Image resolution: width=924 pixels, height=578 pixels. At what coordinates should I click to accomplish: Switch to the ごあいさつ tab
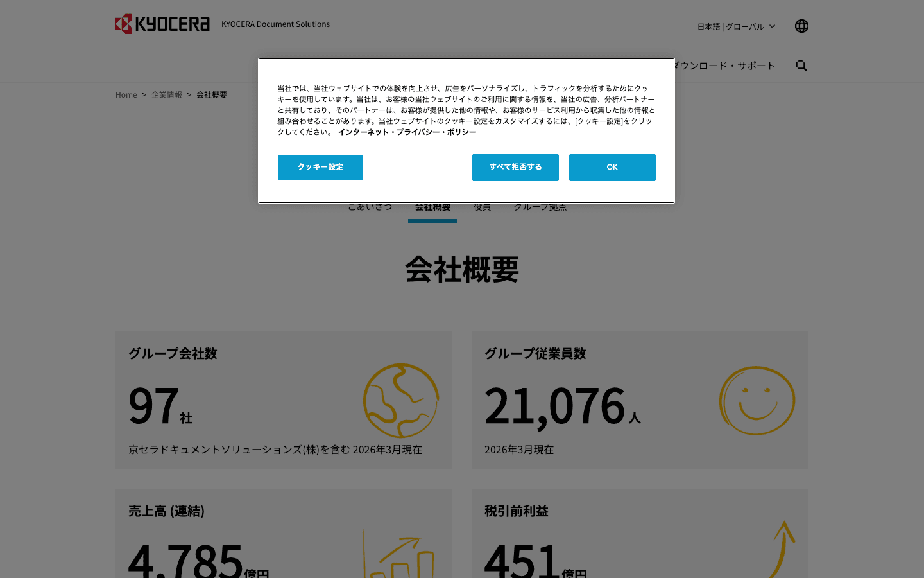point(370,207)
